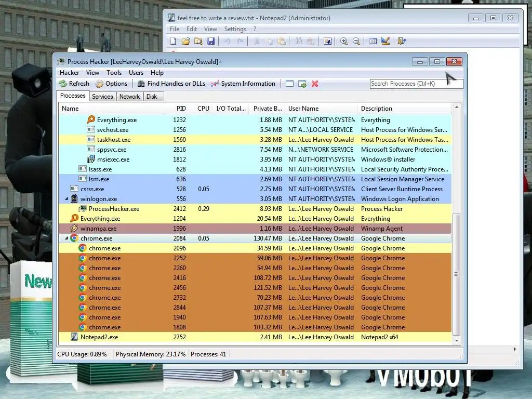Sort by User Name column header
The height and width of the screenshot is (399, 532).
[321, 109]
